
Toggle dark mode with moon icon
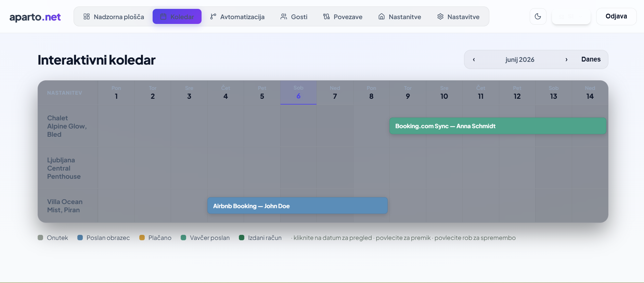538,16
